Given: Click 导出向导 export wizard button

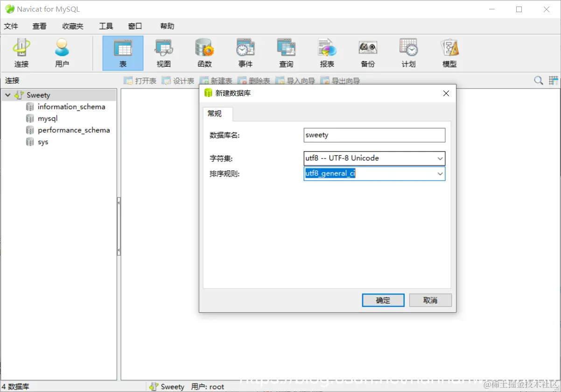Looking at the screenshot, I should (340, 81).
